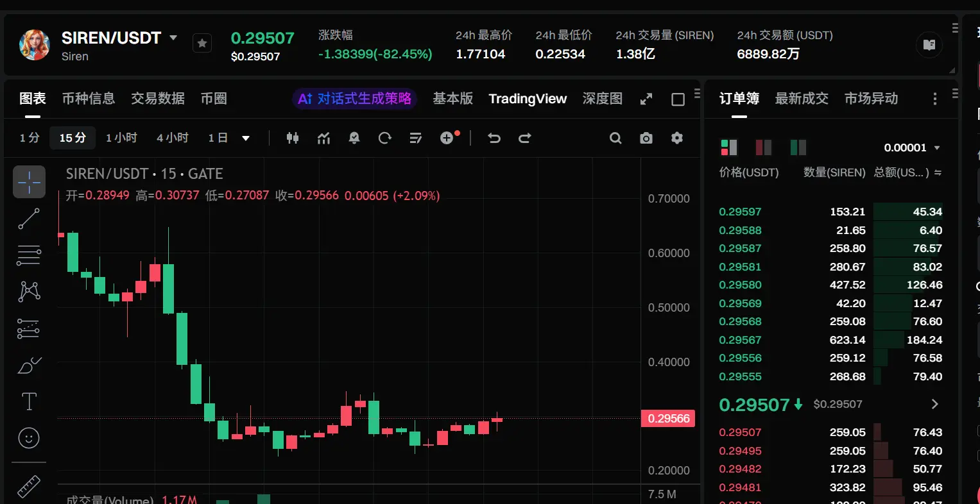Click the Siren token avatar image

[x=35, y=45]
